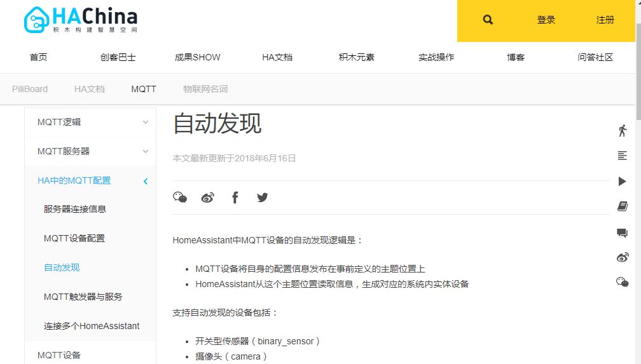Click the 注册 register button
Viewport: 641px width, 364px height.
[605, 20]
